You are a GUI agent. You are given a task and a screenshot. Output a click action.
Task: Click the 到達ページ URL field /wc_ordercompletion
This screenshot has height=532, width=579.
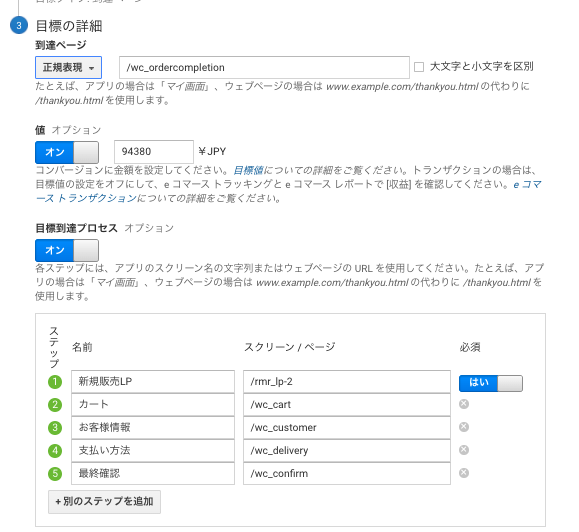click(x=264, y=67)
